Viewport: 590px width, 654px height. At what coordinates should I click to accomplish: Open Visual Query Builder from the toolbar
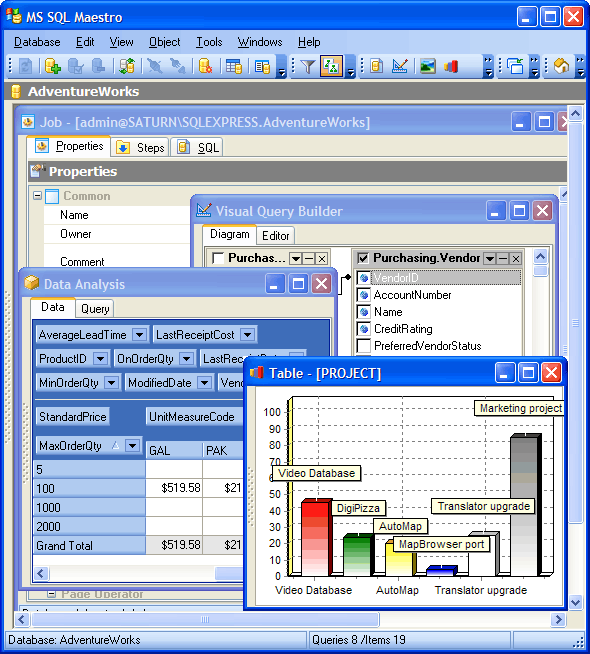pos(400,66)
